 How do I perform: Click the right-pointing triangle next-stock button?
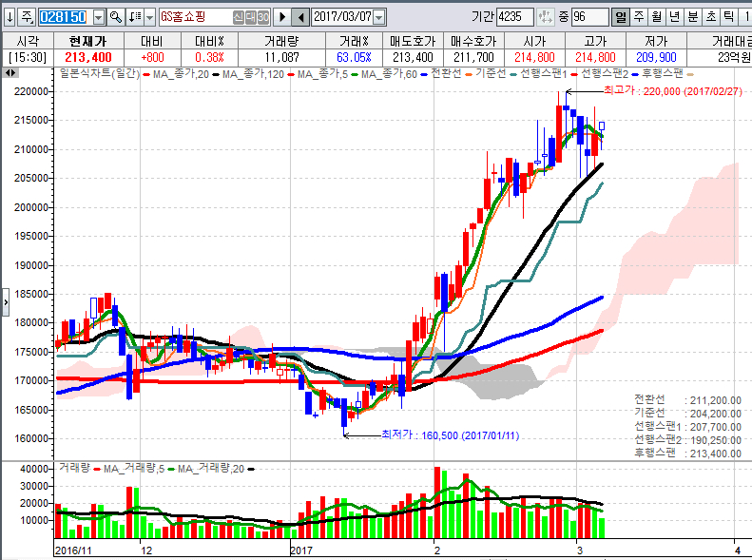(x=282, y=17)
